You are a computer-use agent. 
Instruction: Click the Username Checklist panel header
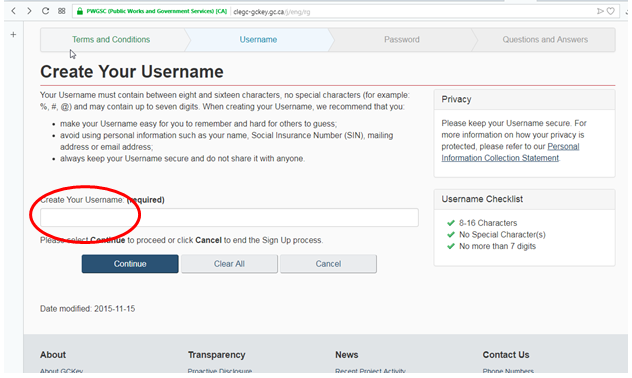point(524,199)
